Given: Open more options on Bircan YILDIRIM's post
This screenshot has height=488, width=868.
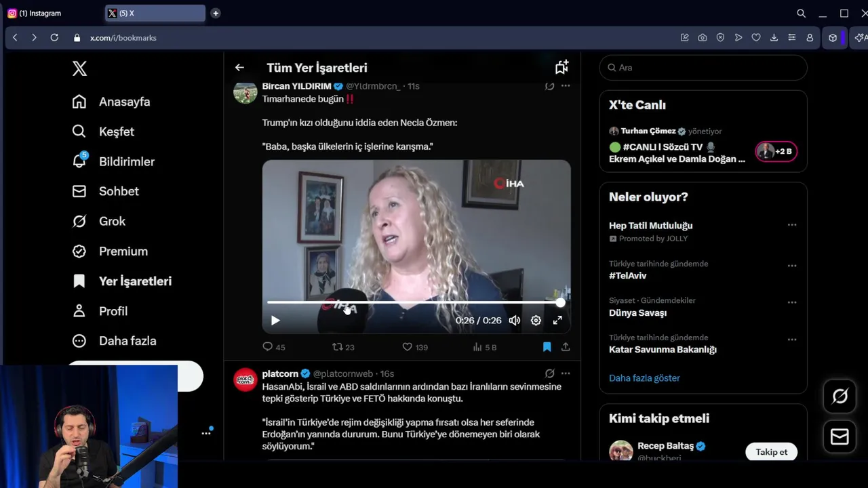Looking at the screenshot, I should tap(566, 86).
